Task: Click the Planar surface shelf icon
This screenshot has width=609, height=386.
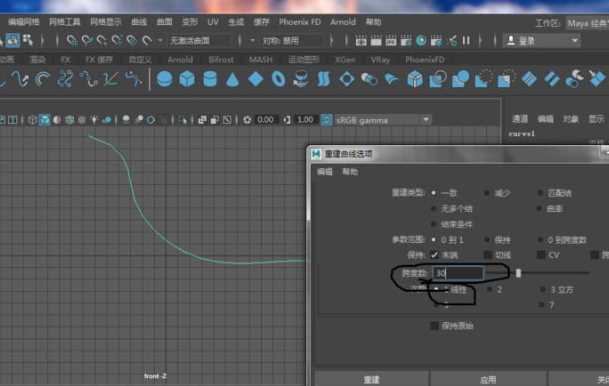Action: 346,79
